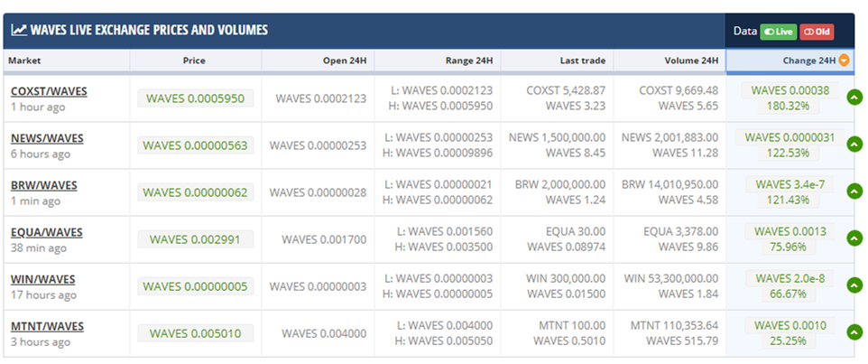This screenshot has height=364, width=868.
Task: Click the chart icon beside Waves Live Exchange title
Action: 19,30
